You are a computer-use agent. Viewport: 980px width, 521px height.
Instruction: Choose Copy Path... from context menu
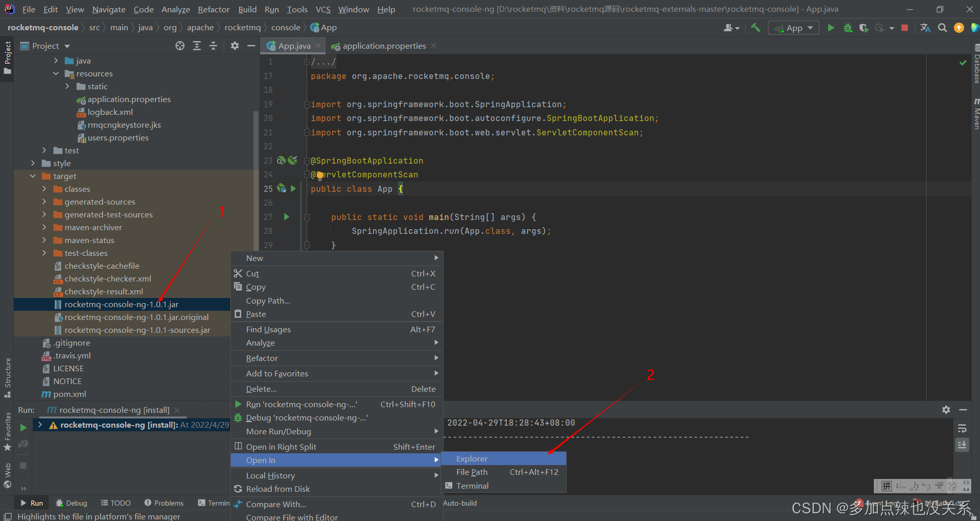coord(336,300)
